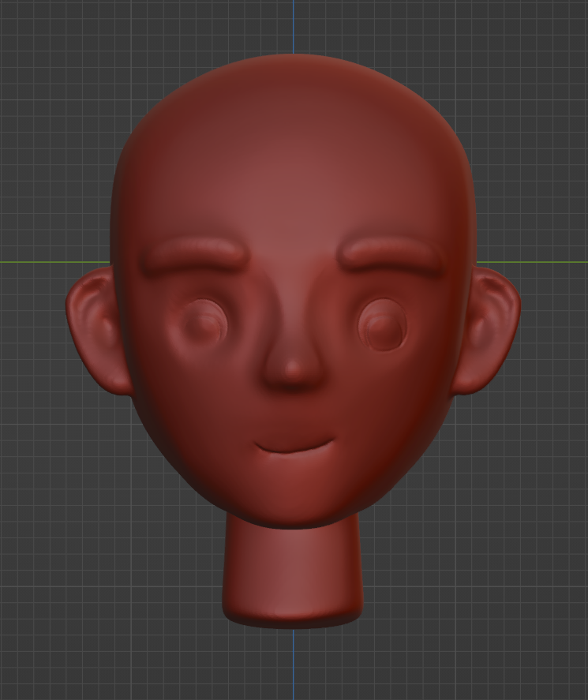The width and height of the screenshot is (588, 700).
Task: Click the top of the head
Action: (294, 63)
